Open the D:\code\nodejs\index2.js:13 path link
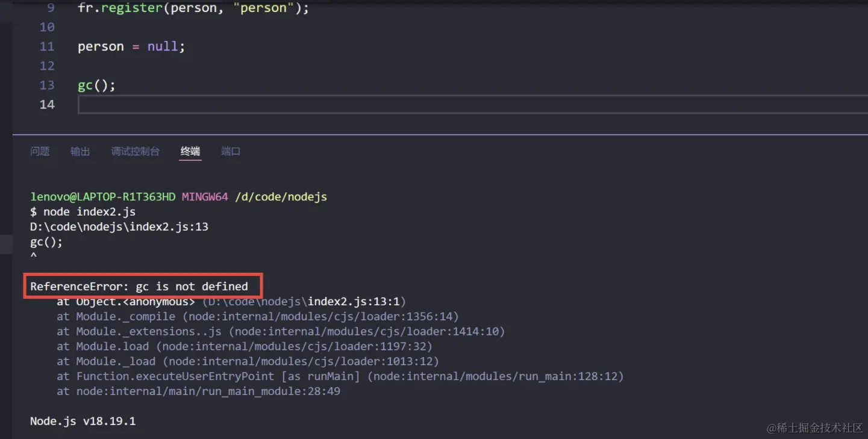The width and height of the screenshot is (868, 439). pyautogui.click(x=119, y=226)
